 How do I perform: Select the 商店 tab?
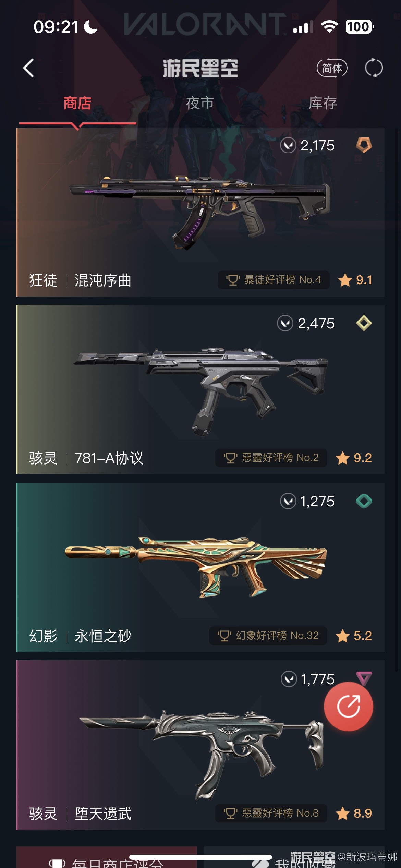(77, 103)
